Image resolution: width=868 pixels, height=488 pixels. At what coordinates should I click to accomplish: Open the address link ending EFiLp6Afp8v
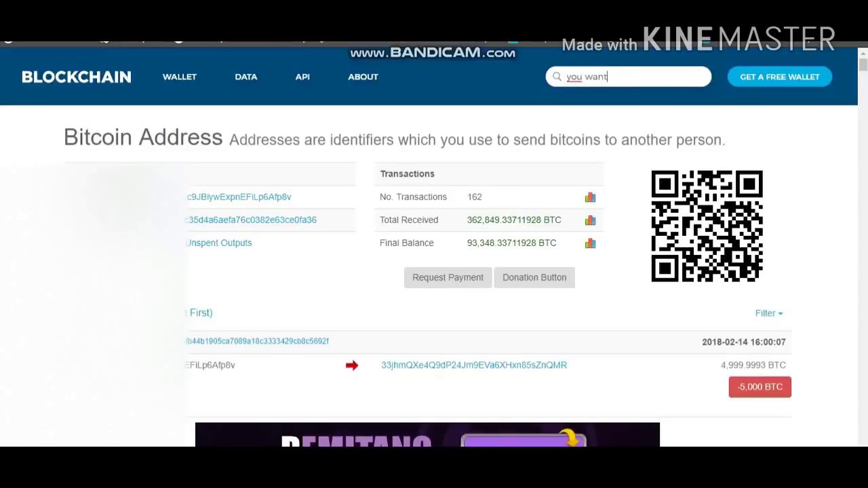pos(239,197)
